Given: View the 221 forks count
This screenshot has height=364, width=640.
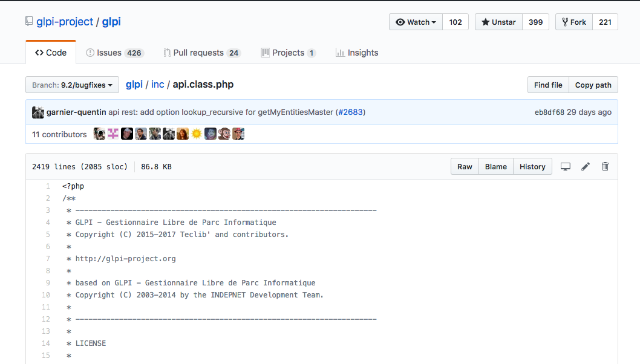Looking at the screenshot, I should point(605,22).
